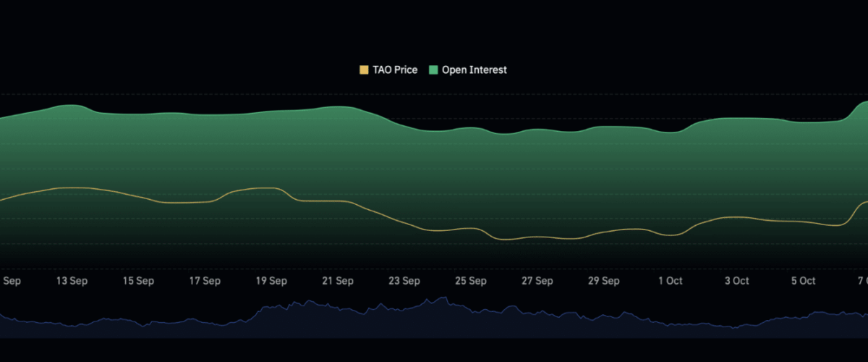Click the blue range navigator mini chart
The image size is (868, 362).
click(434, 319)
